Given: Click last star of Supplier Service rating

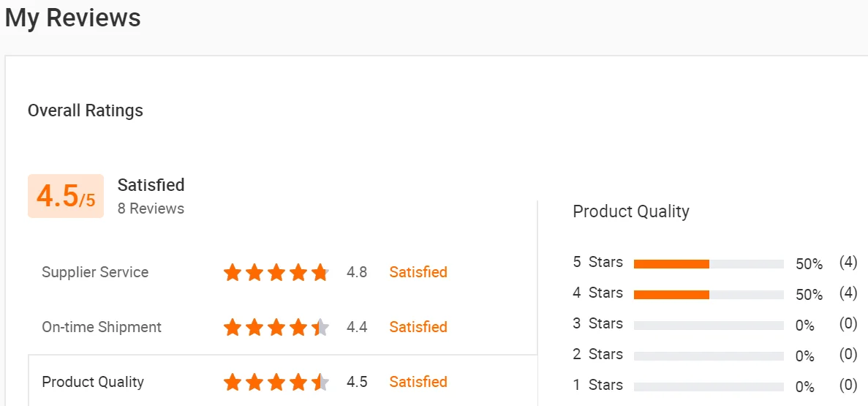Looking at the screenshot, I should point(320,273).
